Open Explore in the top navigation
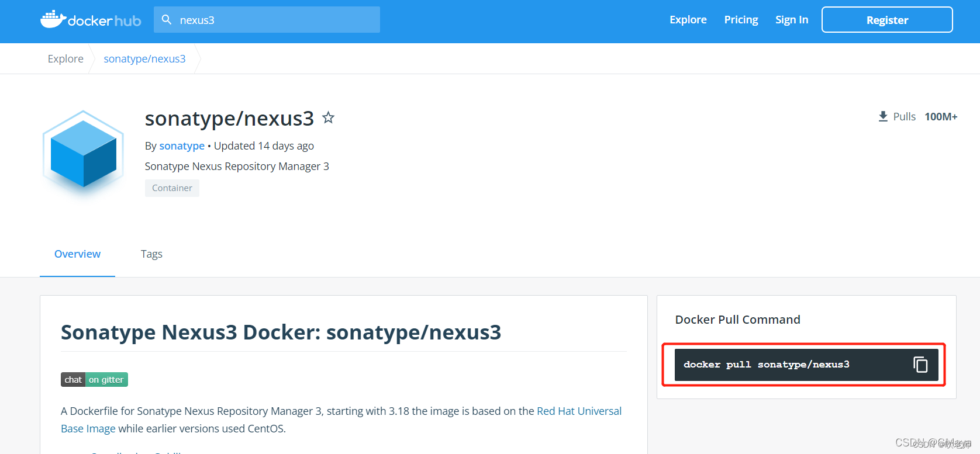Image resolution: width=980 pixels, height=454 pixels. (x=688, y=20)
